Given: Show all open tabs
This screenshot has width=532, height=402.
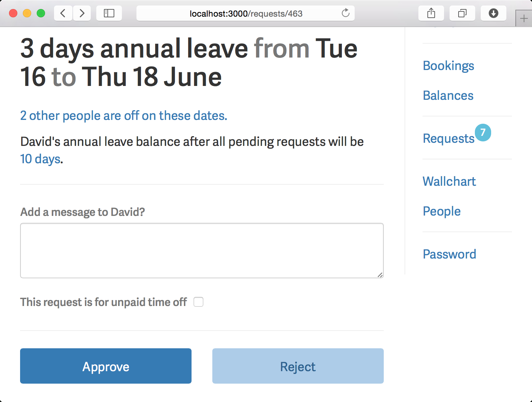Looking at the screenshot, I should click(x=462, y=13).
